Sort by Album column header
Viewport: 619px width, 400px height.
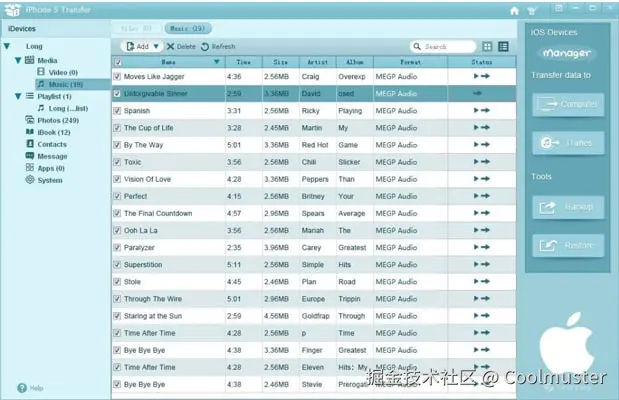coord(355,62)
